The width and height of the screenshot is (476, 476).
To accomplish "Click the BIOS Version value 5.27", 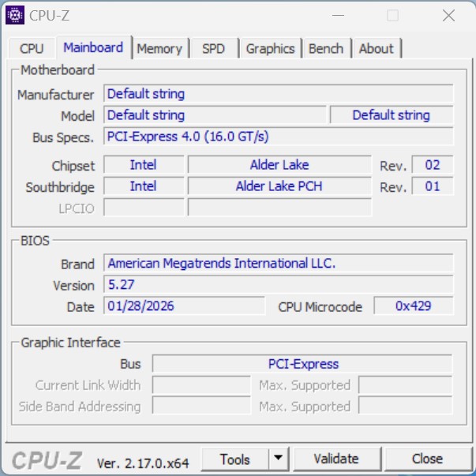I will pos(278,284).
